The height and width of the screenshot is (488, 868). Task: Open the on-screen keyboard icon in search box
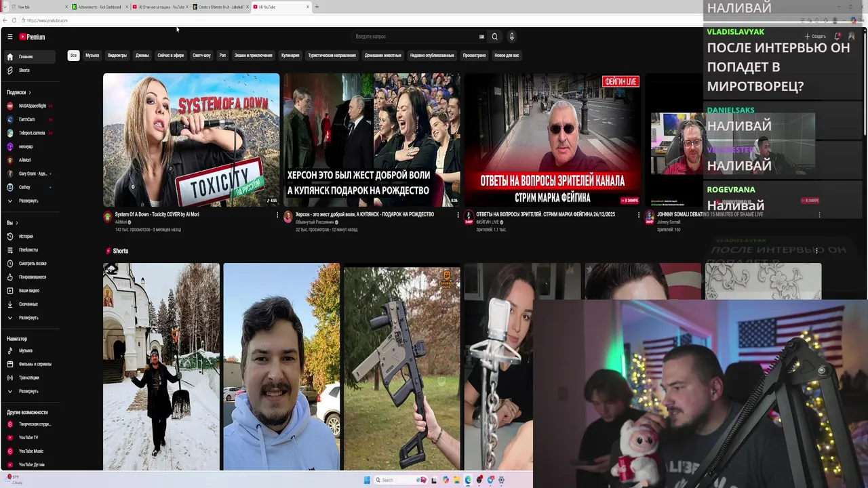tap(481, 37)
